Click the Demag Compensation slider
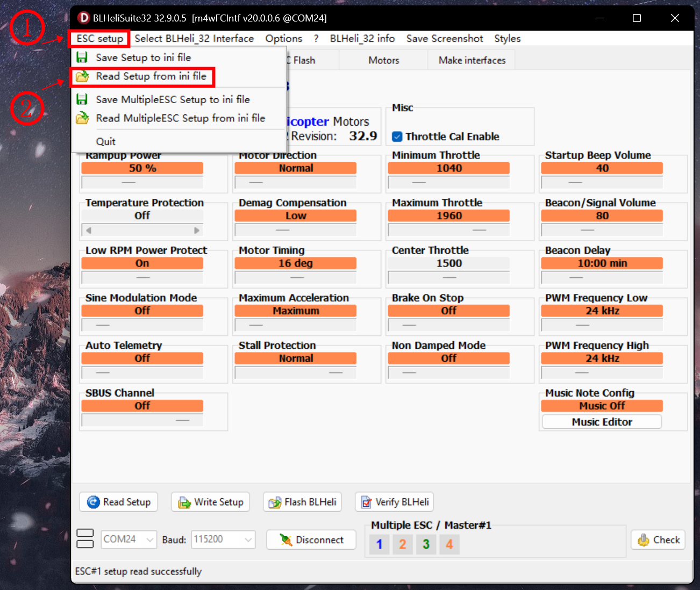The image size is (700, 590). coord(296,230)
